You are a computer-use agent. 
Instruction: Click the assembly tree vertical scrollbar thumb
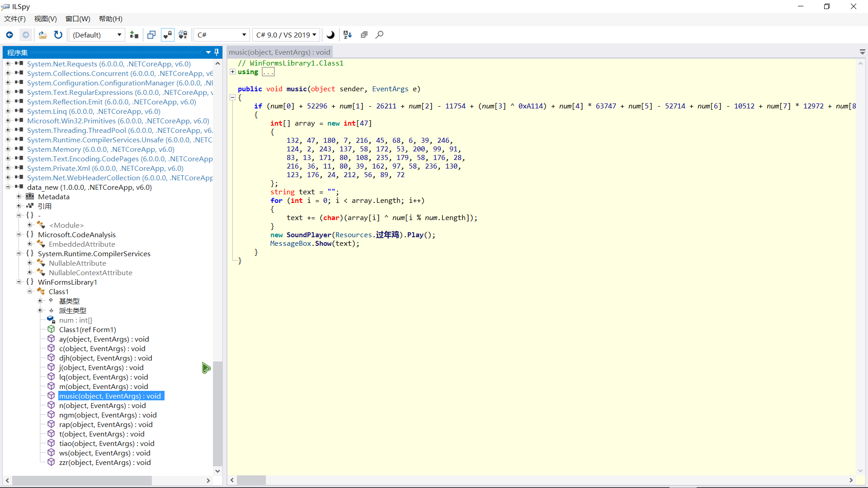point(217,413)
